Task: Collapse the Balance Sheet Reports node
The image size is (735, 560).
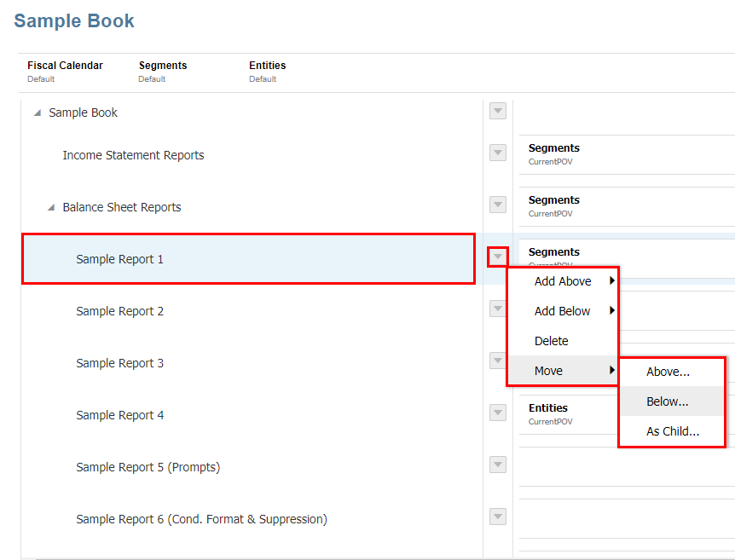Action: 51,207
